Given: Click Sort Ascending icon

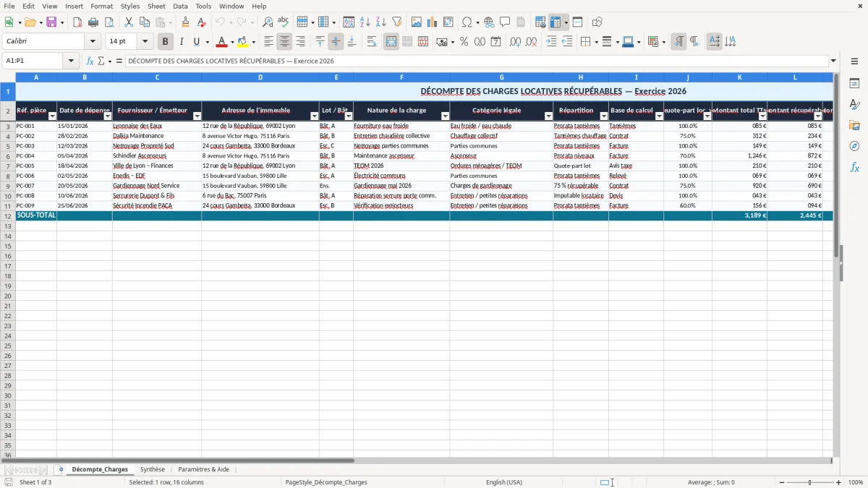Looking at the screenshot, I should (365, 22).
